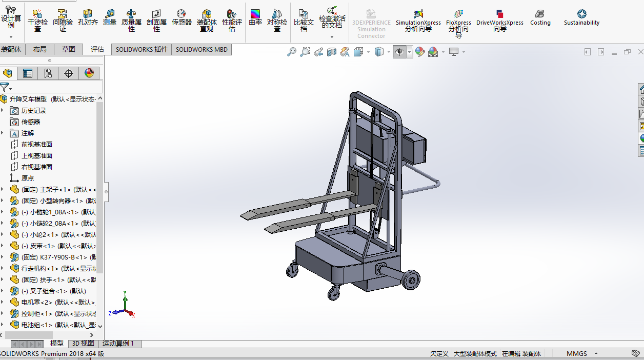644x360 pixels.
Task: Select 行走机构<1> component in tree
Action: [x=53, y=268]
